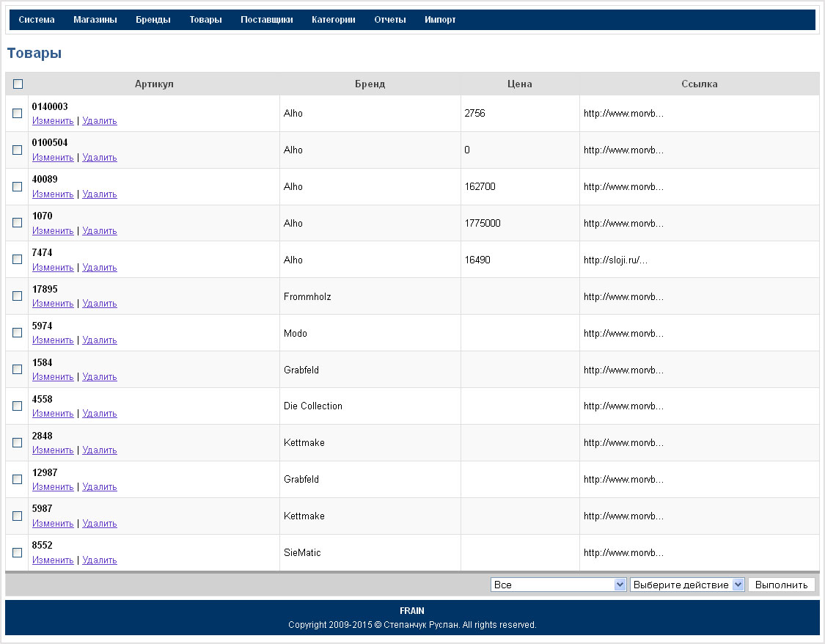
Task: Check the box for item 40089
Action: (x=18, y=186)
